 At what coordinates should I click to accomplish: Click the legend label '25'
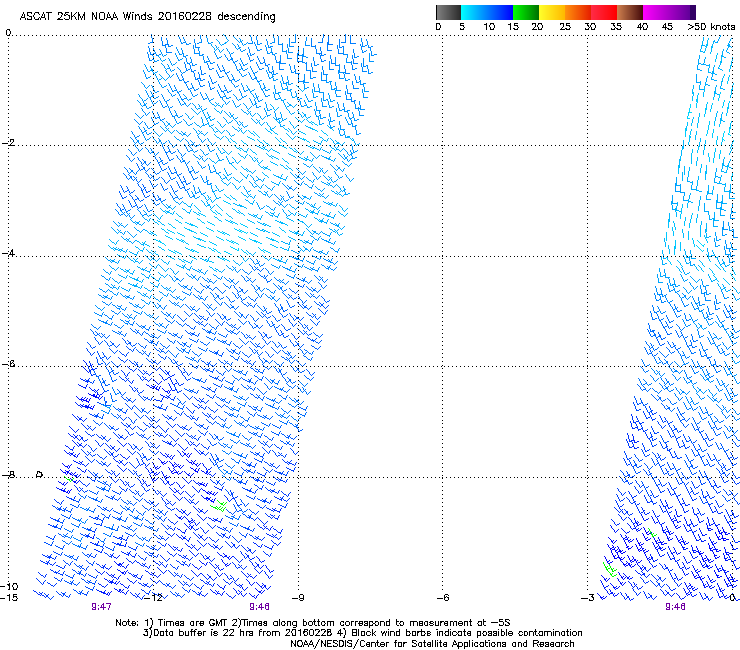coord(565,27)
